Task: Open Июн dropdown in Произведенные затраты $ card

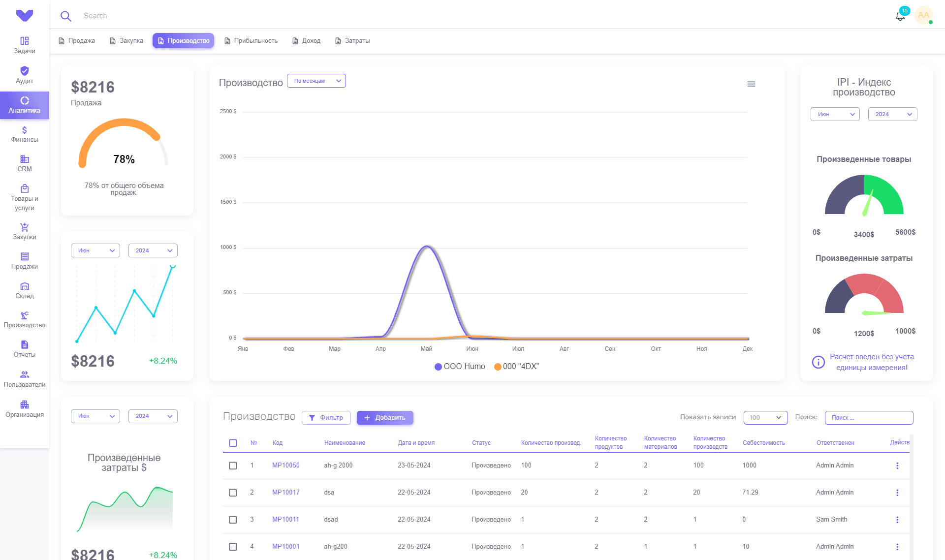Action: [x=95, y=416]
